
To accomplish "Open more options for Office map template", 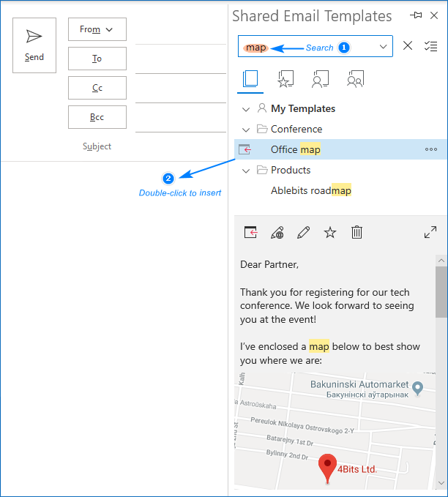I will pyautogui.click(x=430, y=149).
